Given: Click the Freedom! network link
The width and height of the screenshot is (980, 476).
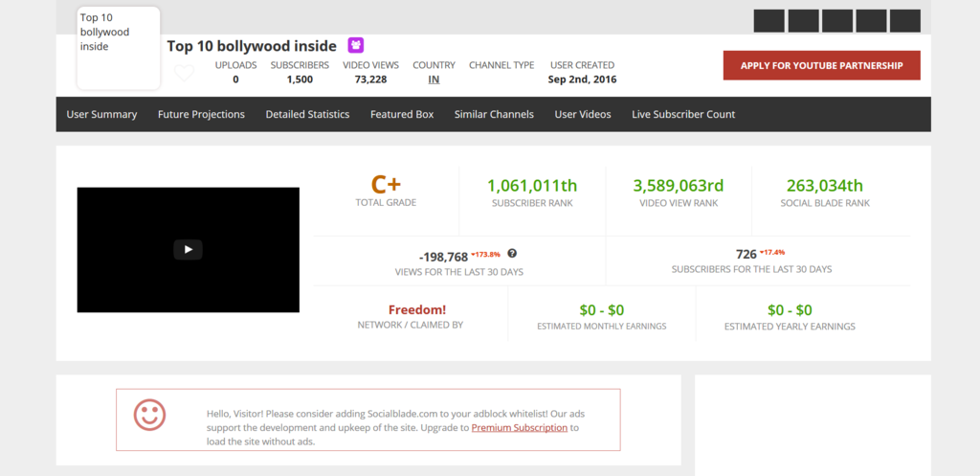Looking at the screenshot, I should (x=417, y=309).
